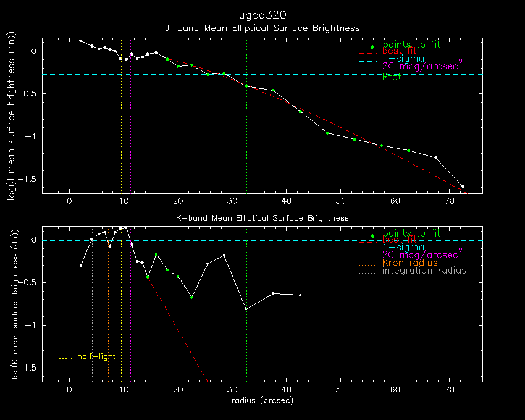
Task: Pick the first K-band data point near radius 2
Action: (81, 266)
